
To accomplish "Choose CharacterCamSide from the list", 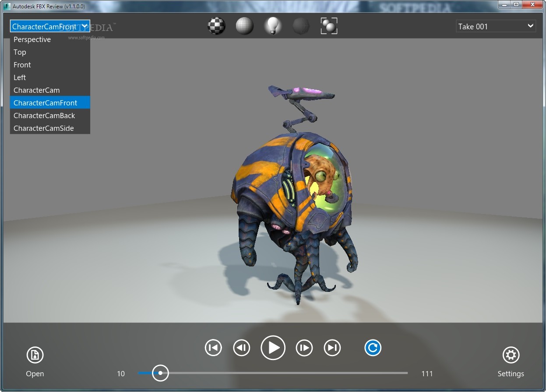I will click(50, 128).
